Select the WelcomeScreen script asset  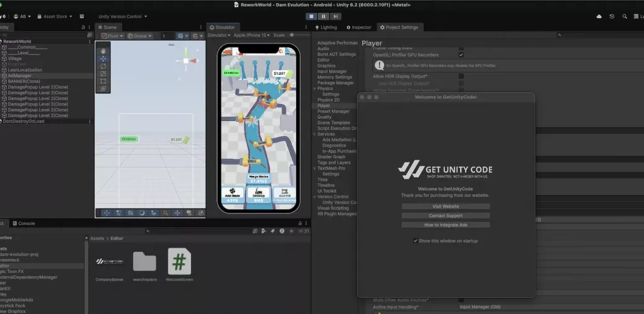click(179, 265)
